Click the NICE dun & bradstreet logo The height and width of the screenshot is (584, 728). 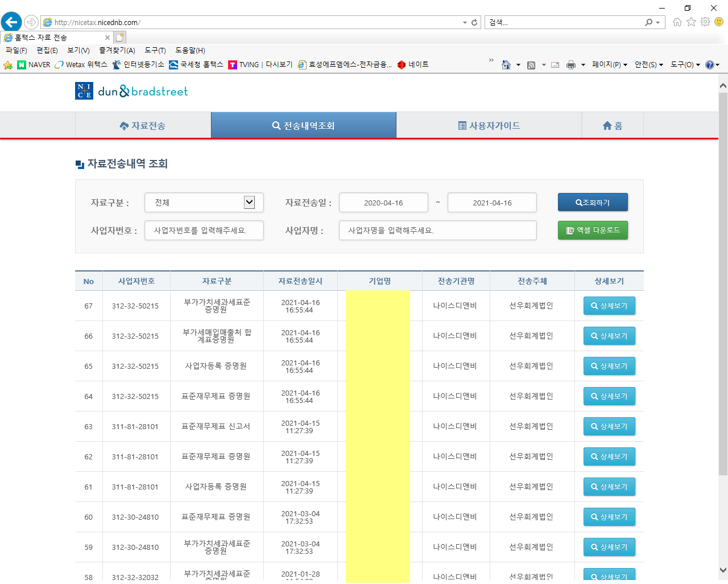tap(131, 91)
